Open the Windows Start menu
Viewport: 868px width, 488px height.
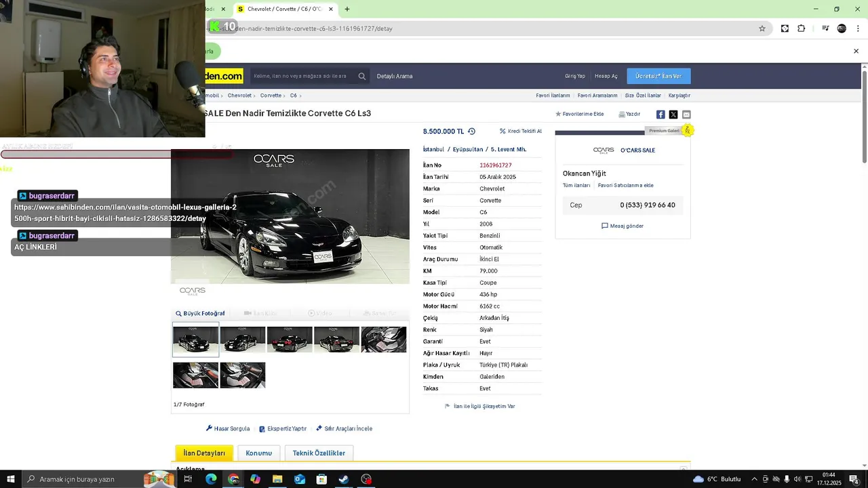click(x=10, y=479)
